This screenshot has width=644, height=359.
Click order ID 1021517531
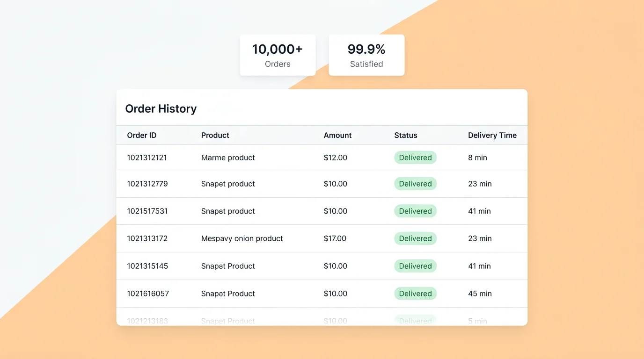point(147,211)
